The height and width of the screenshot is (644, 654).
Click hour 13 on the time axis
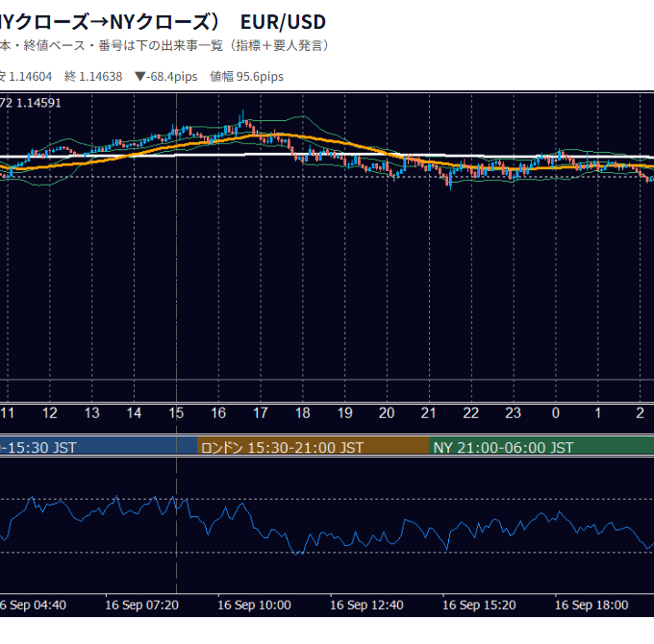point(91,413)
